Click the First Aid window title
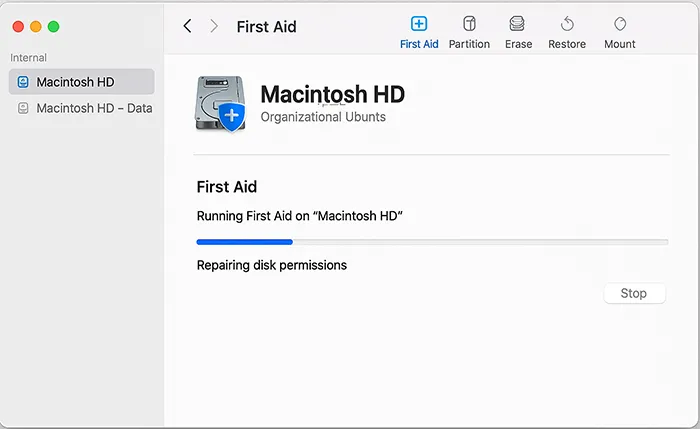 pyautogui.click(x=266, y=27)
